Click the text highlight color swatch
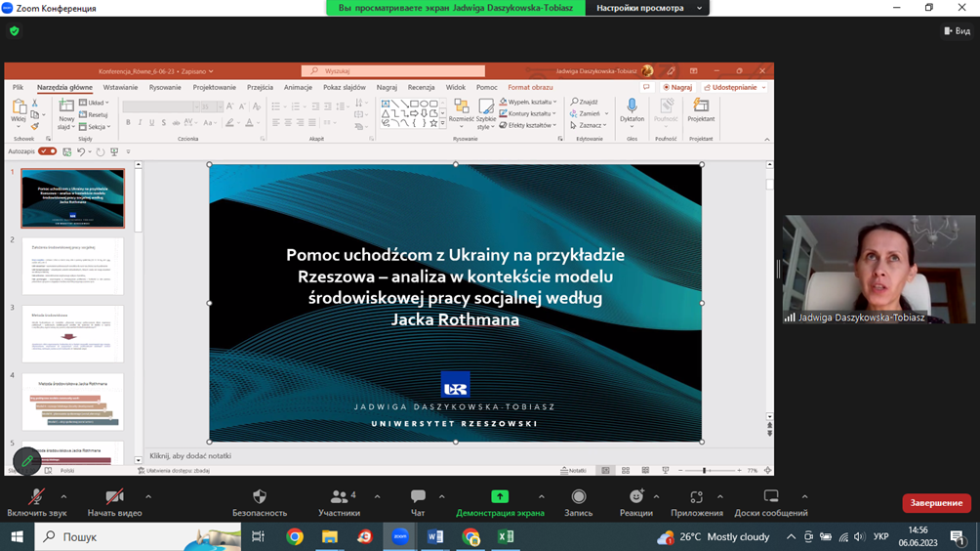 point(229,123)
